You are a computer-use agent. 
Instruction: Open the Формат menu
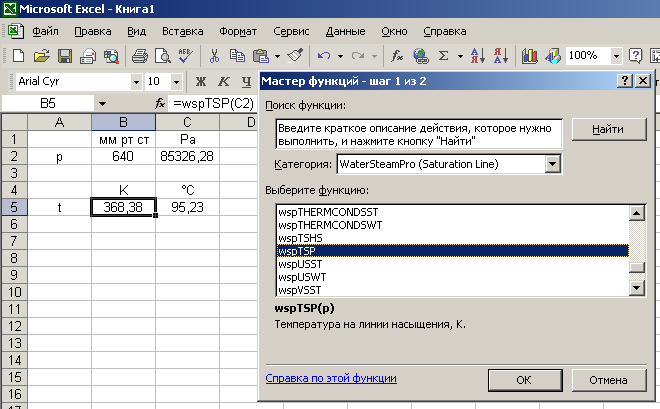[238, 32]
